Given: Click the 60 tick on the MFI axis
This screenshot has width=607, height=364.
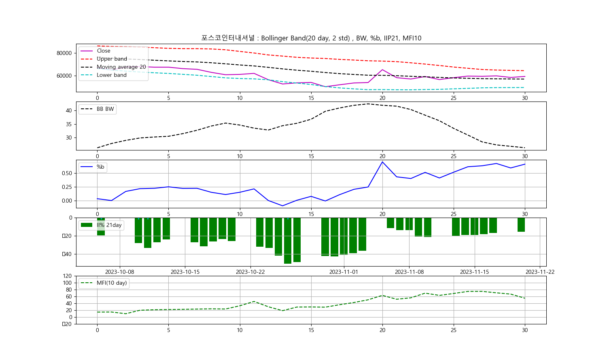Looking at the screenshot, I should click(69, 296).
